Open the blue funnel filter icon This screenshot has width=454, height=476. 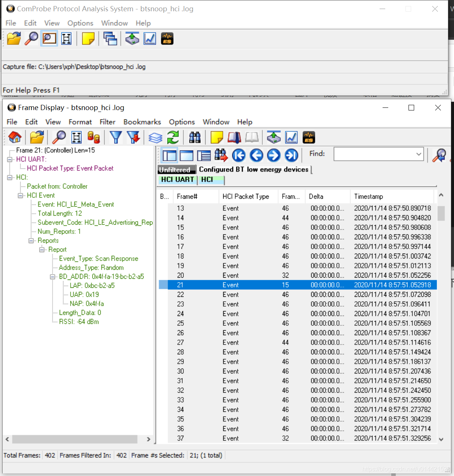(x=116, y=137)
